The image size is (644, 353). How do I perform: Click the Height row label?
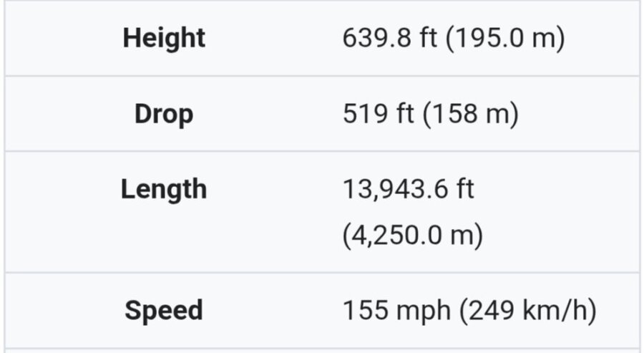[x=164, y=38]
